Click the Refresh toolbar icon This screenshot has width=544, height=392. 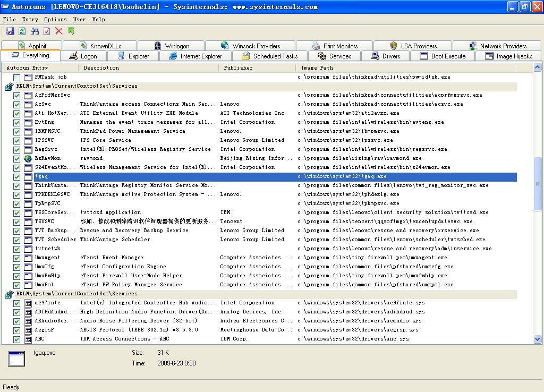click(x=22, y=31)
